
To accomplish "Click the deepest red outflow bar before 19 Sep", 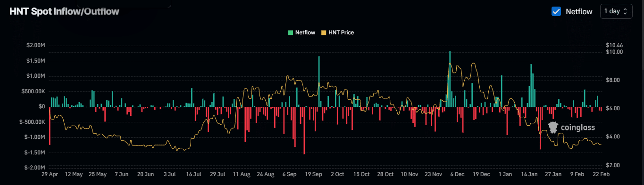I will (304, 130).
